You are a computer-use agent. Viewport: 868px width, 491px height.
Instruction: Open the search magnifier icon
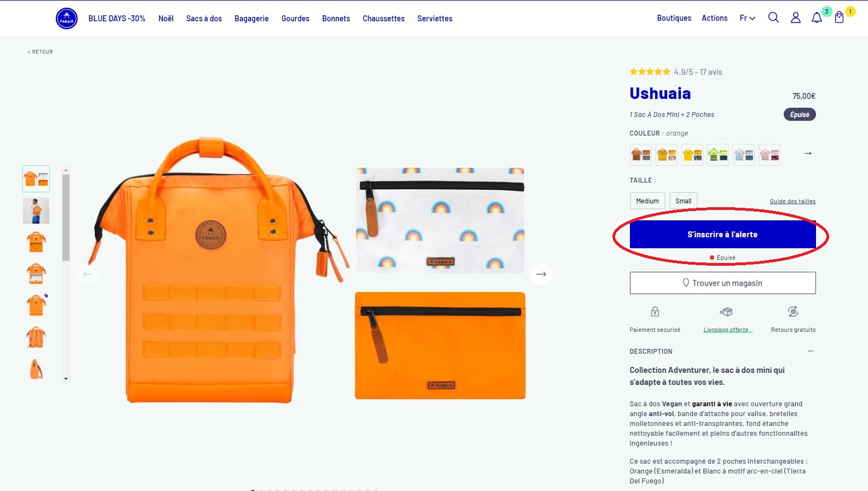point(773,17)
